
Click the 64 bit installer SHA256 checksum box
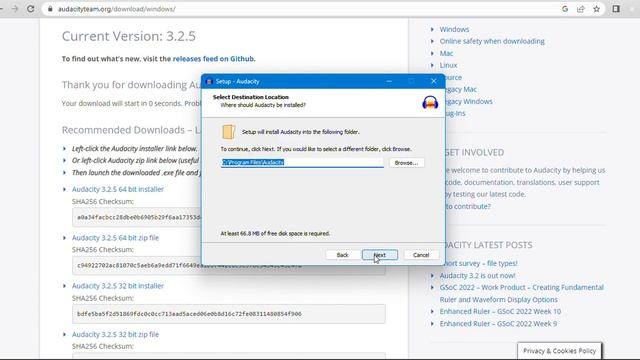(x=137, y=217)
